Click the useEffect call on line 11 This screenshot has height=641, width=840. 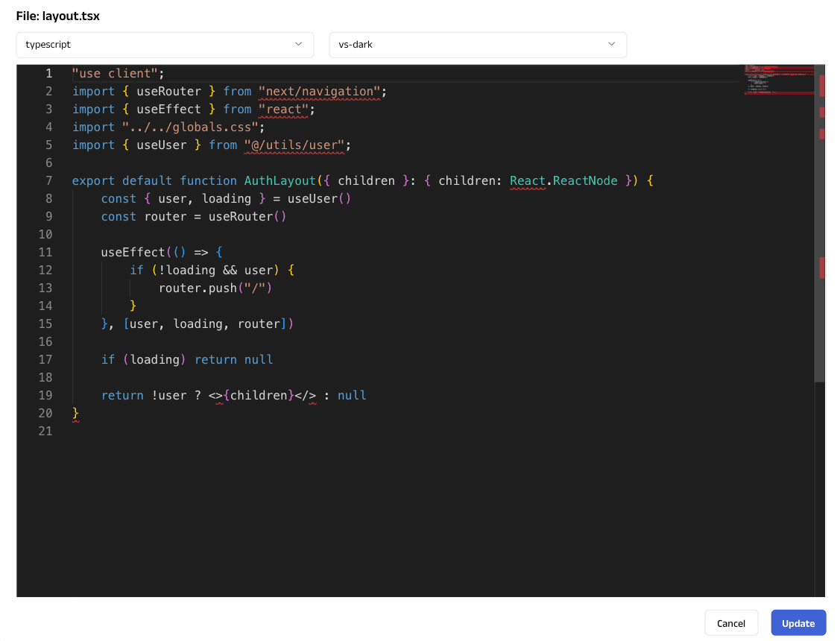pos(133,253)
